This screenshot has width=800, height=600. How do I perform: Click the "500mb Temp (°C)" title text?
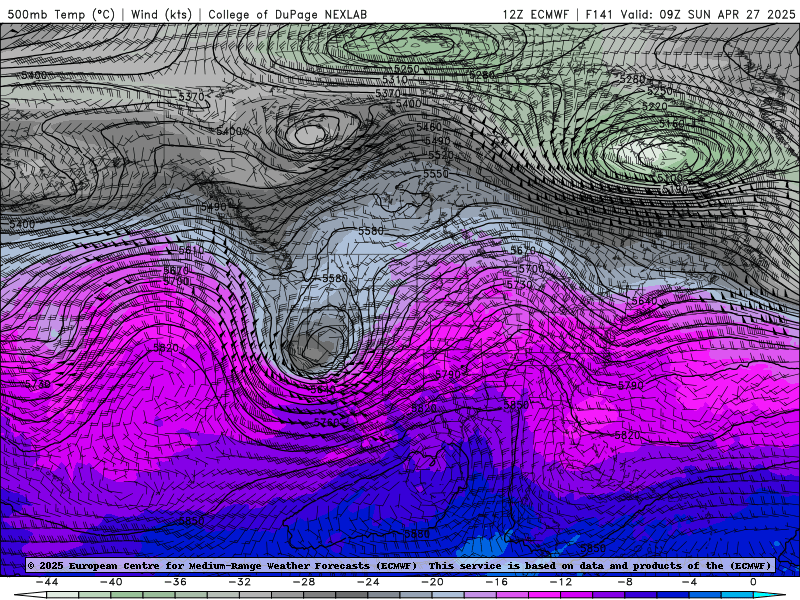pyautogui.click(x=61, y=14)
